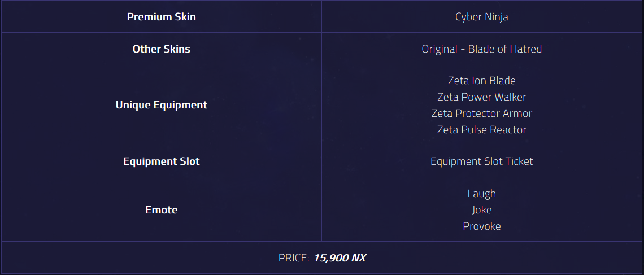Click the Premium Skin row header
Screen dimensions: 644x275
point(162,17)
